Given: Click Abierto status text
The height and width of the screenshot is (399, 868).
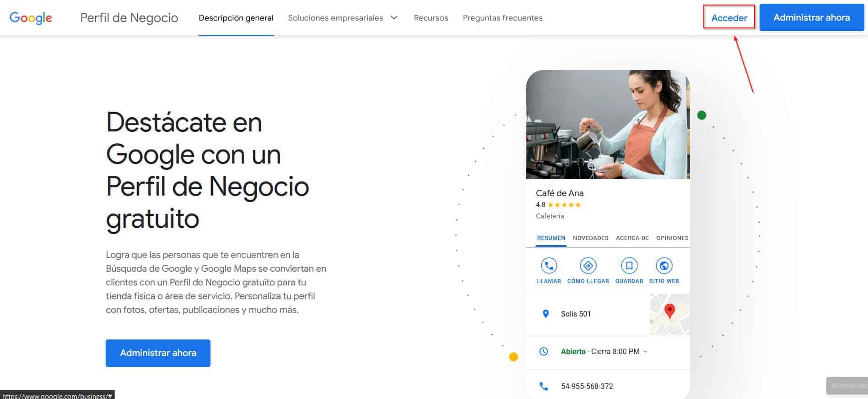Looking at the screenshot, I should point(573,351).
